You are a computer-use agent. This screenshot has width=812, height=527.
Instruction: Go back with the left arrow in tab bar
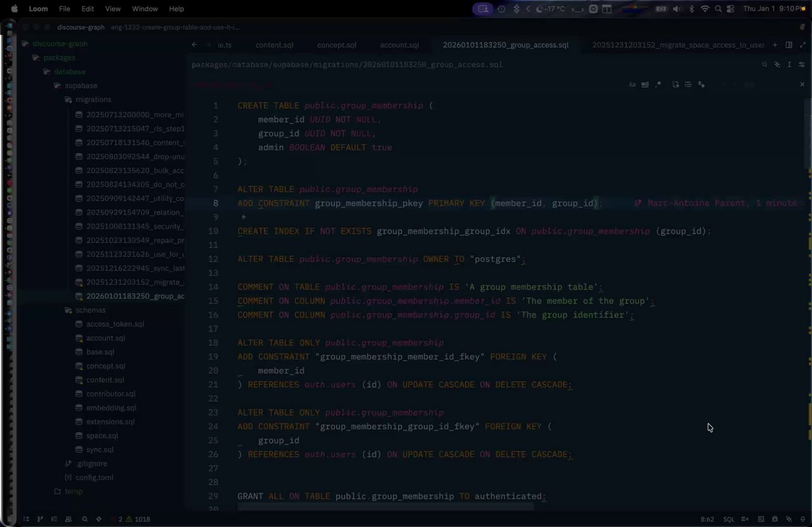tap(195, 45)
